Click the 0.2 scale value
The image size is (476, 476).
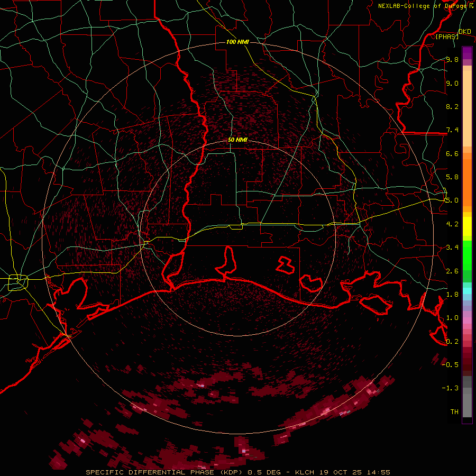tap(452, 342)
